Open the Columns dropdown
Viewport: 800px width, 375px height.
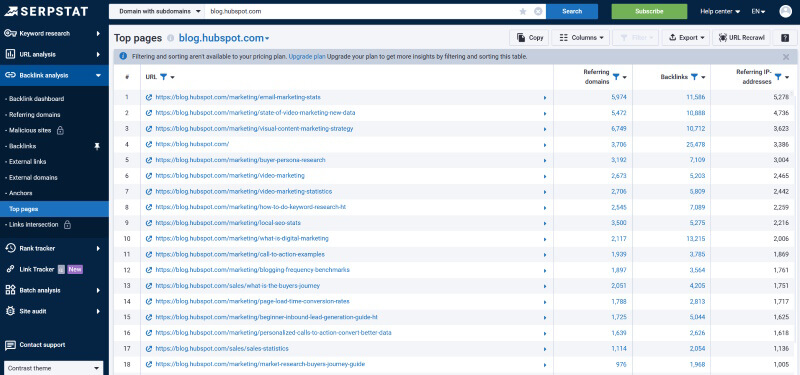(x=581, y=37)
